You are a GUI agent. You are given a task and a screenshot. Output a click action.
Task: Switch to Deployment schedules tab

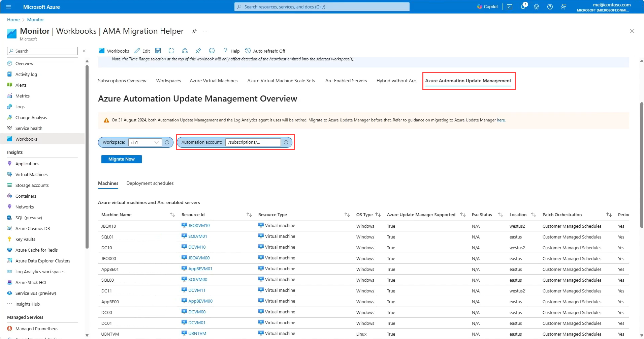point(150,183)
